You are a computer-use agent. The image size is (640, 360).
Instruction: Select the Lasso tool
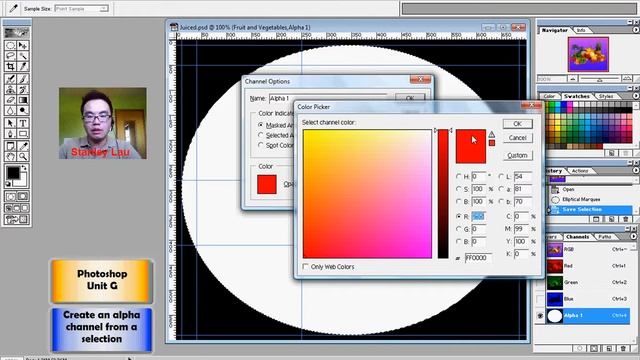click(11, 56)
